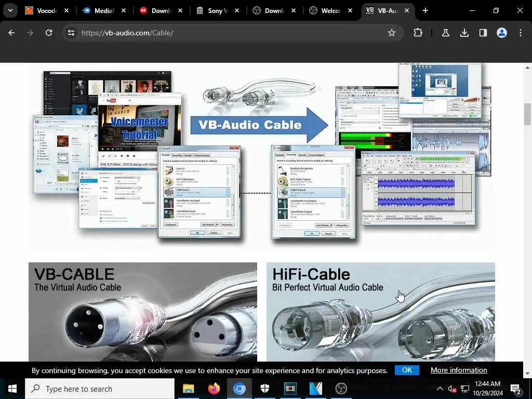
Task: Open the Downloads icon in toolbar
Action: point(464,33)
